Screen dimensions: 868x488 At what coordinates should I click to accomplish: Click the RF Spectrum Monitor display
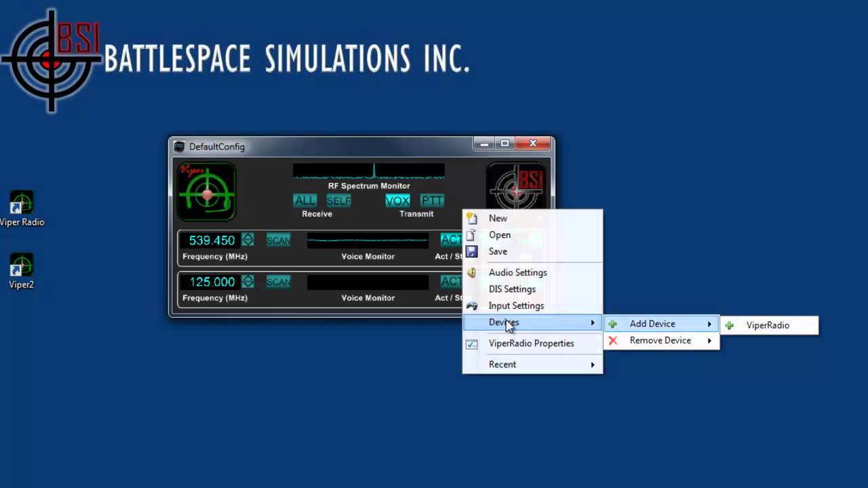(x=369, y=171)
